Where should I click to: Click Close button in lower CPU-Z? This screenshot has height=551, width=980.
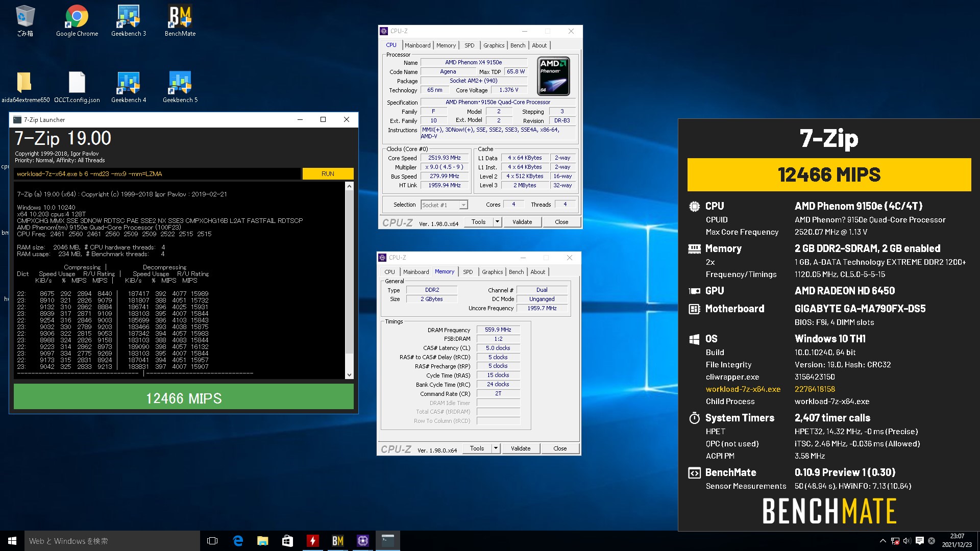560,448
